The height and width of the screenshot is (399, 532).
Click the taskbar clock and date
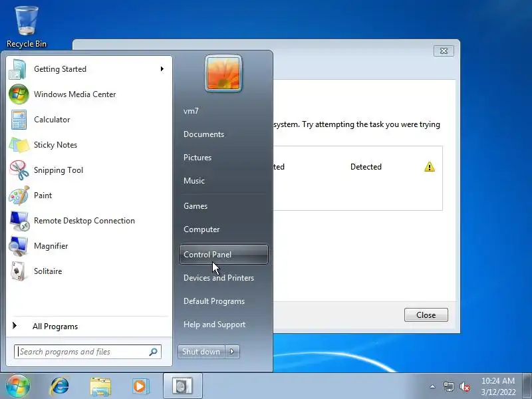(498, 386)
